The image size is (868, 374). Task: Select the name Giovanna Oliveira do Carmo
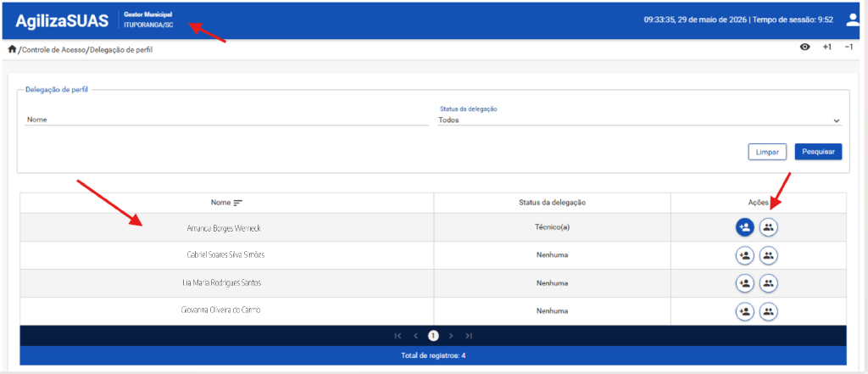coord(220,310)
